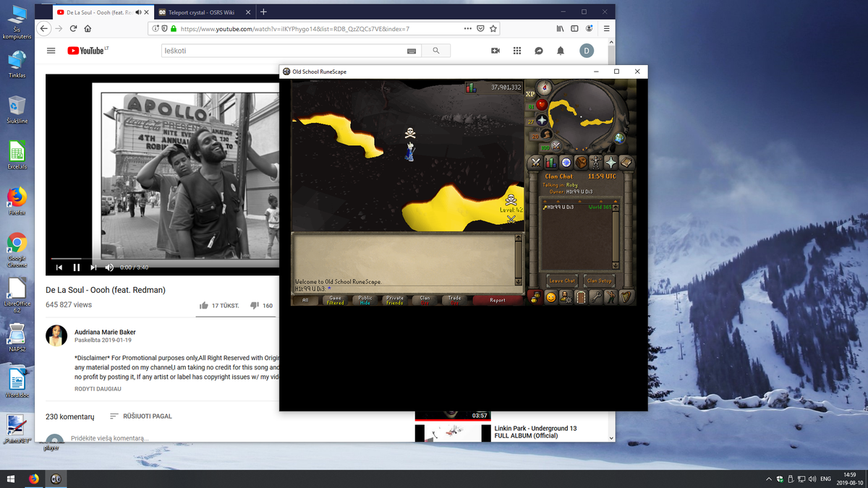Open the Stats tab with bar chart icon

[x=550, y=163]
